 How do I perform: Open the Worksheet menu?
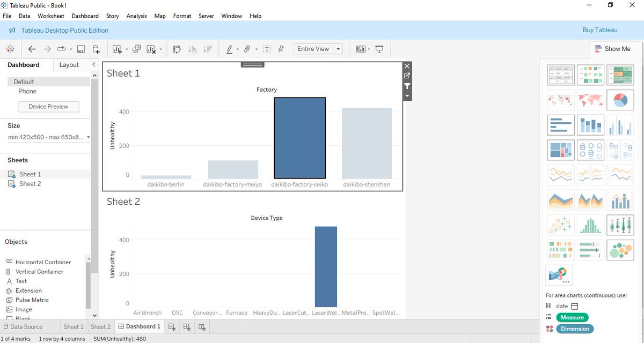[51, 16]
